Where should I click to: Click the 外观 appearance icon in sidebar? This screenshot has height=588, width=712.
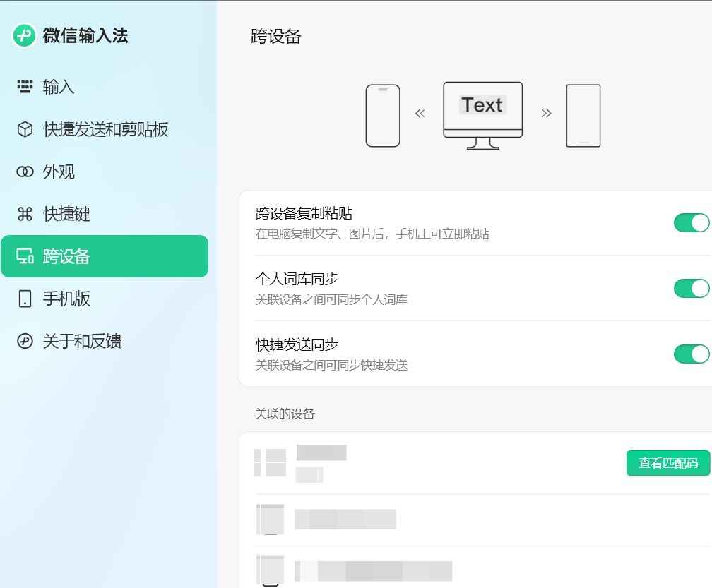click(x=25, y=172)
